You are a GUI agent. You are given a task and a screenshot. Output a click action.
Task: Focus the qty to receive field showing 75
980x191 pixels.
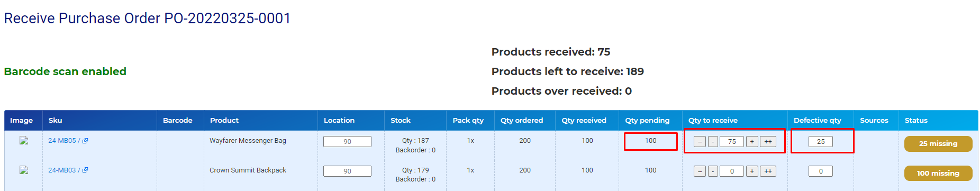pos(732,142)
